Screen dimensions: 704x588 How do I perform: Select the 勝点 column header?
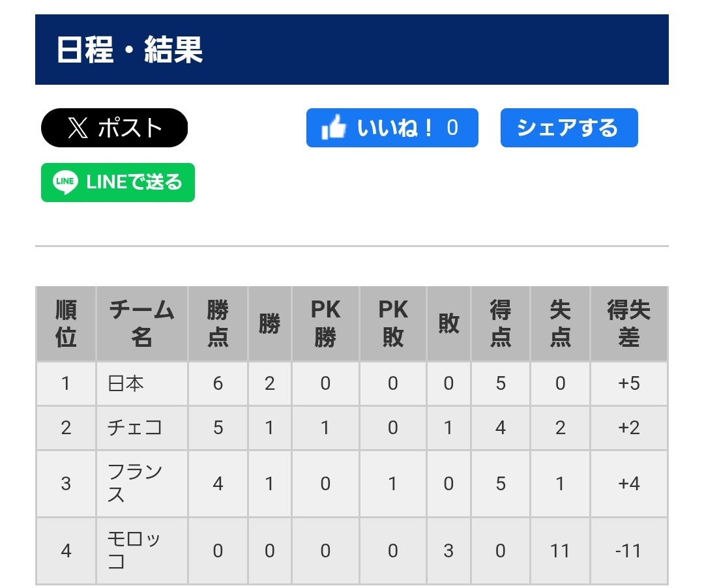click(218, 323)
